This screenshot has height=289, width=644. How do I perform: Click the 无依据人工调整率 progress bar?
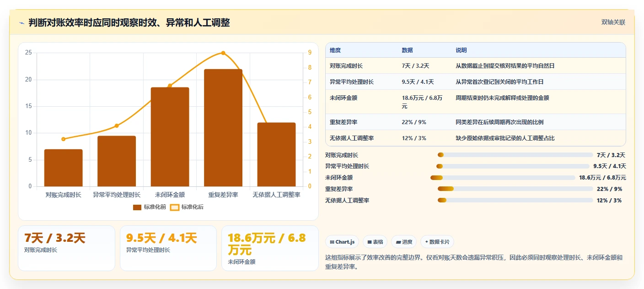click(515, 200)
